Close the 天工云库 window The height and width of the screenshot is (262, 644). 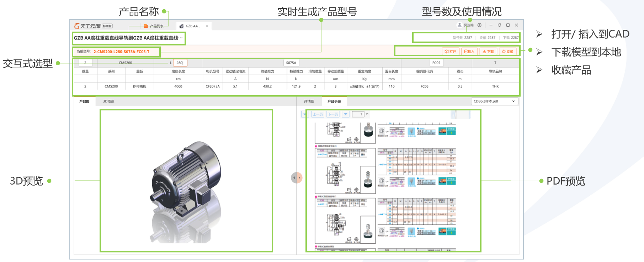coord(516,25)
